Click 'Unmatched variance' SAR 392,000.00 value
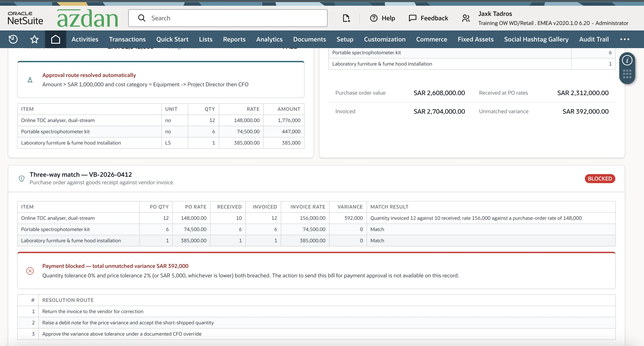644x346 pixels. tap(585, 111)
